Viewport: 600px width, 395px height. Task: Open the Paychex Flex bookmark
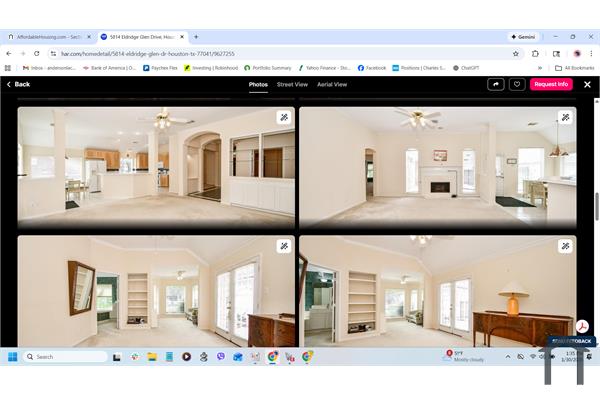(160, 68)
